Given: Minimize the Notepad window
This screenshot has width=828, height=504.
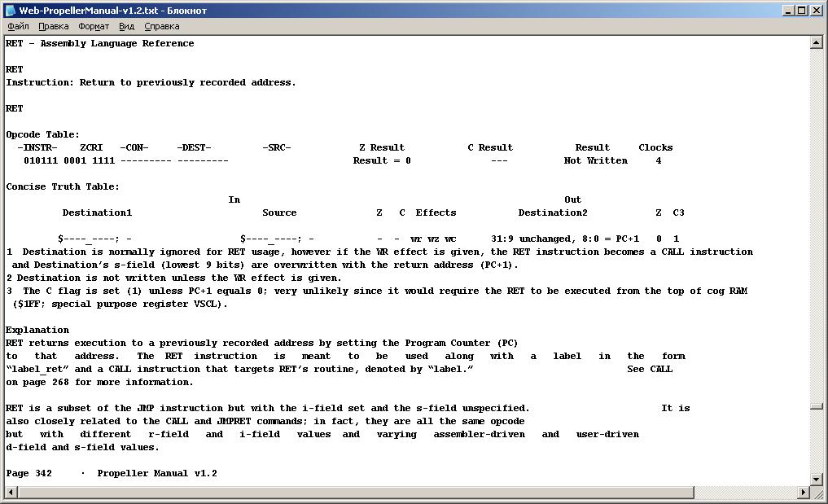Looking at the screenshot, I should 789,11.
